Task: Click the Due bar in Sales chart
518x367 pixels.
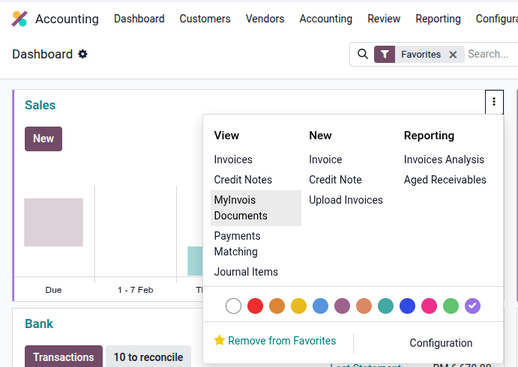Action: [53, 222]
